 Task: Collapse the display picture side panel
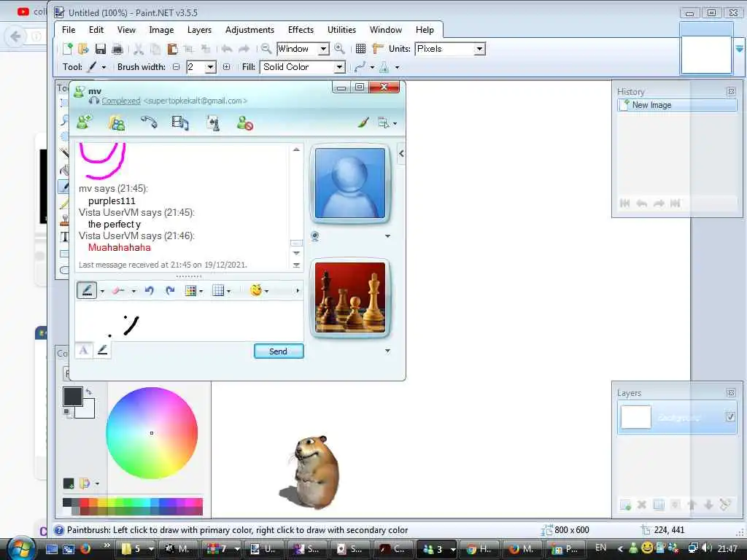tap(401, 153)
